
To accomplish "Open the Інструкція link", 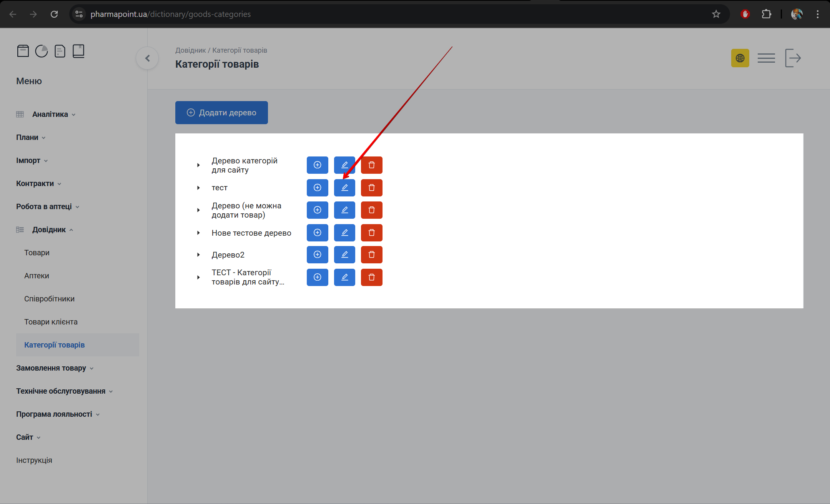I will click(34, 460).
